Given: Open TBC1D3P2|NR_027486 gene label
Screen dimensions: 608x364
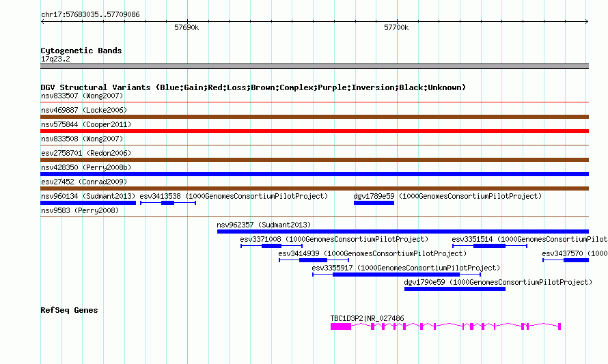Looking at the screenshot, I should (367, 318).
